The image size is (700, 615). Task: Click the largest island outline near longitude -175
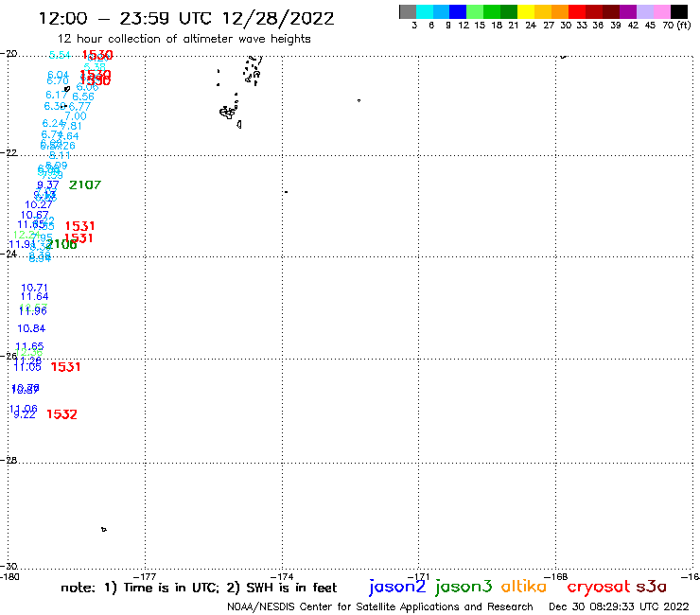[x=227, y=113]
